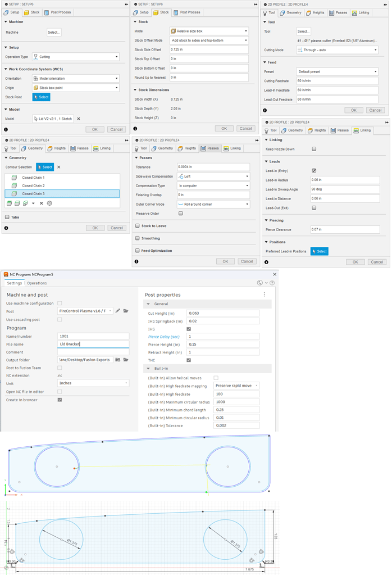Uncheck the THC post property checkbox

coord(189,360)
